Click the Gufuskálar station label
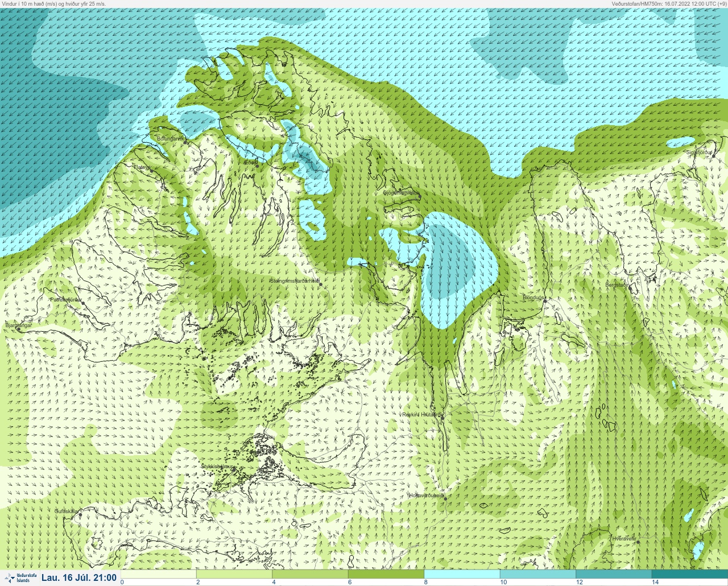 (67, 511)
